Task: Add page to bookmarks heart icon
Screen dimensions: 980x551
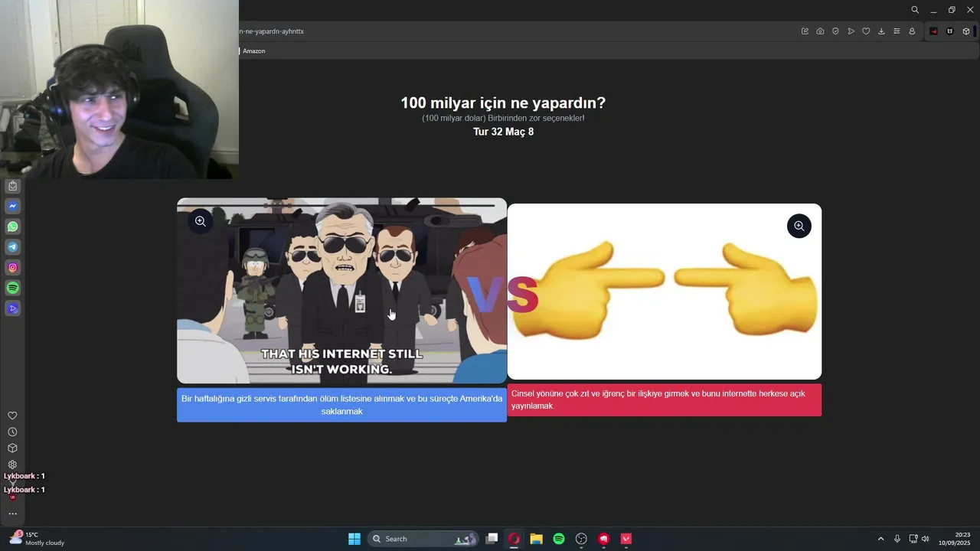Action: click(866, 31)
